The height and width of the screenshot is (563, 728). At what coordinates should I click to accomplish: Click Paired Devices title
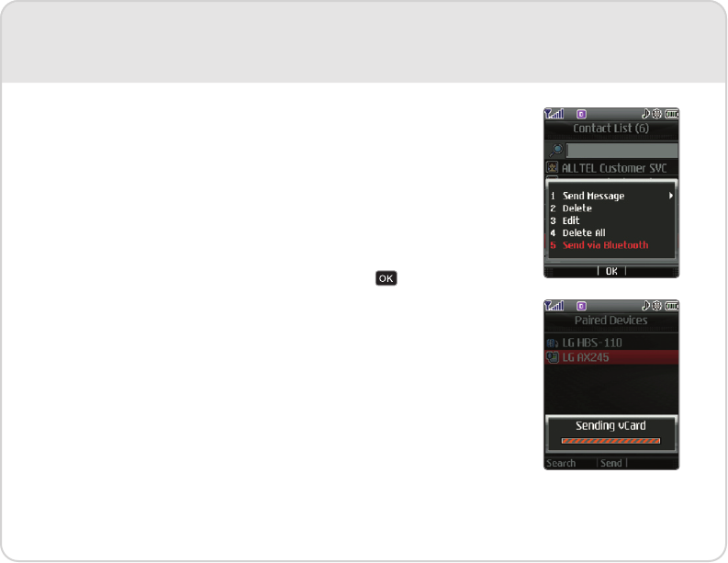coord(610,320)
